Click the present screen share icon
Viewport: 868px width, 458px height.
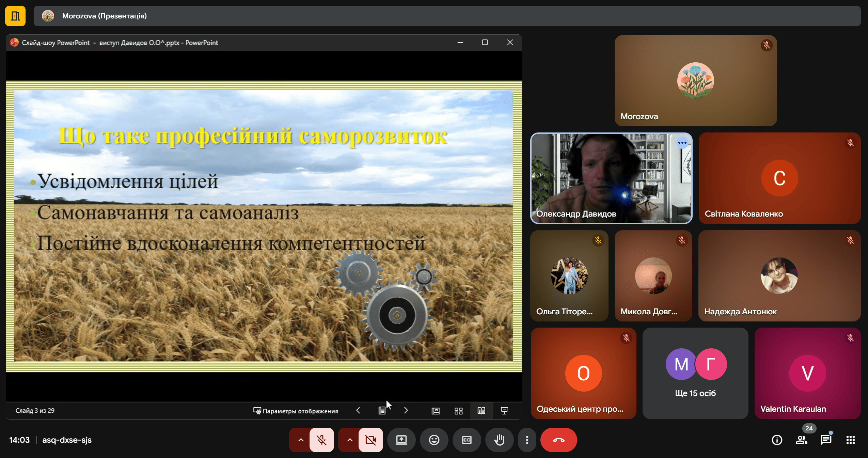pos(401,440)
